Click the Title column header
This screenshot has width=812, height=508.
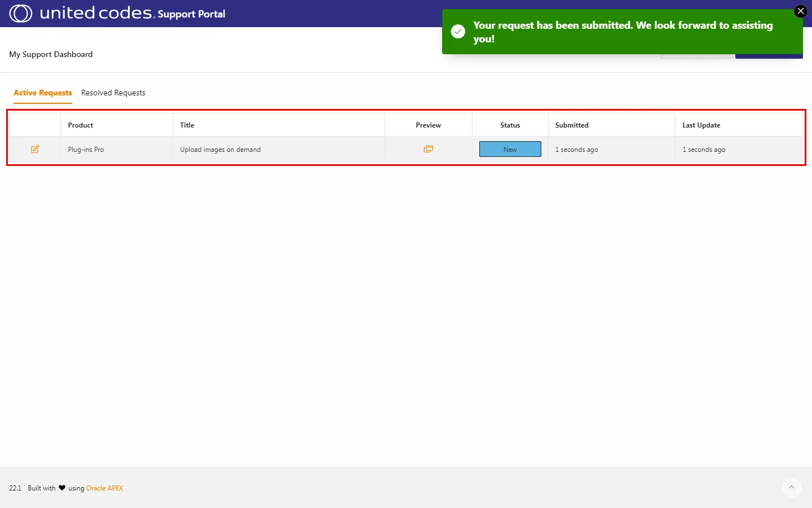click(x=187, y=125)
